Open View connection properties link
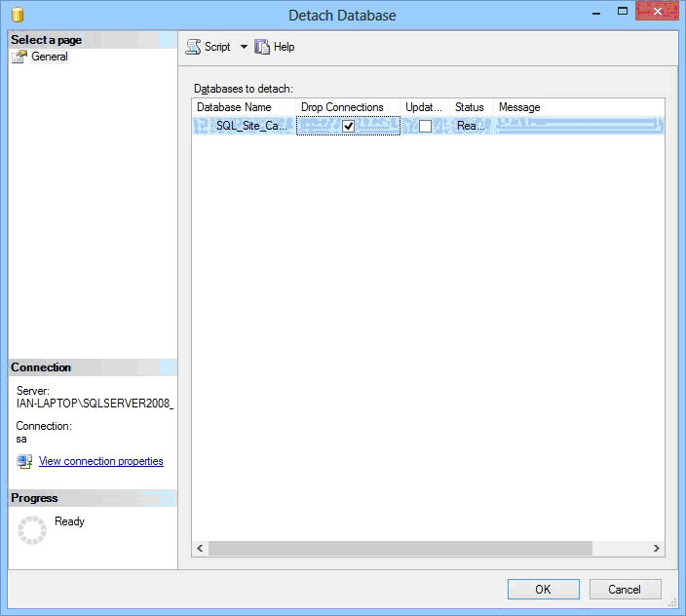Image resolution: width=686 pixels, height=616 pixels. point(100,461)
